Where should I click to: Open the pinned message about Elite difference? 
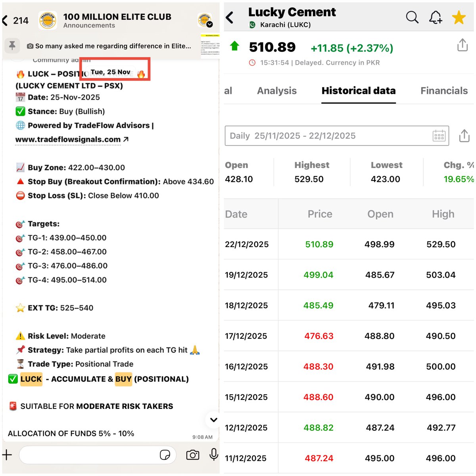click(x=109, y=46)
